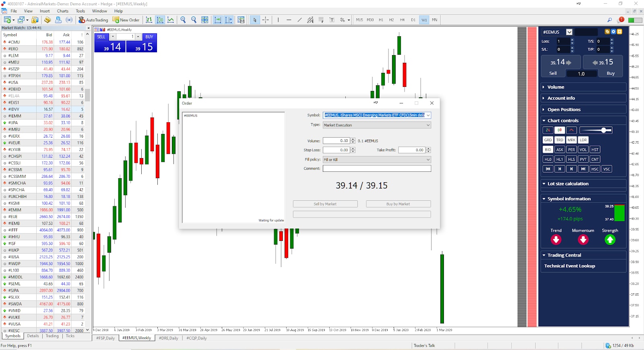Viewport: 644px width, 350px height.
Task: Switch to the #DRE,Daily chart tab
Action: point(169,338)
